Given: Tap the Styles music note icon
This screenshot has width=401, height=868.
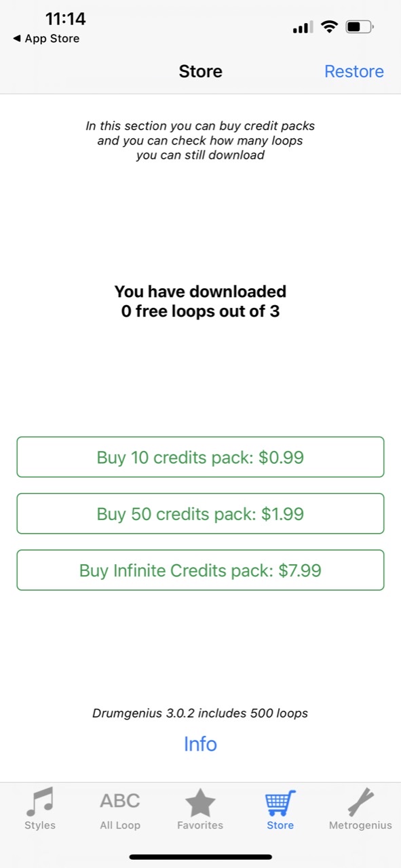Looking at the screenshot, I should [x=39, y=802].
